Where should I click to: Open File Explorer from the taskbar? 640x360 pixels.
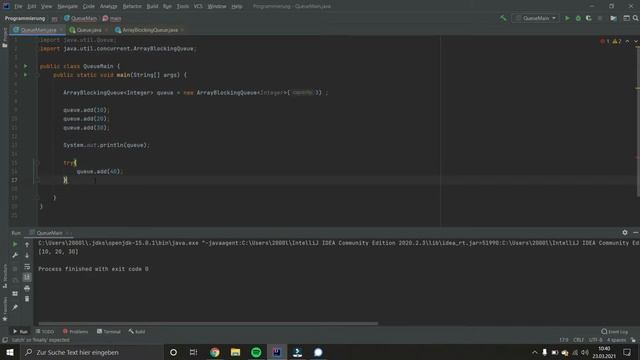click(x=235, y=352)
